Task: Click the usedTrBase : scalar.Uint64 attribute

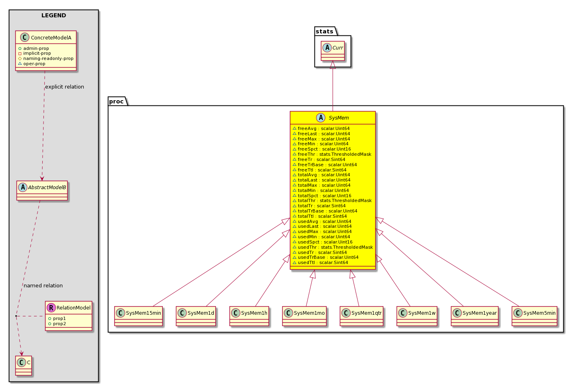Action: 328,257
